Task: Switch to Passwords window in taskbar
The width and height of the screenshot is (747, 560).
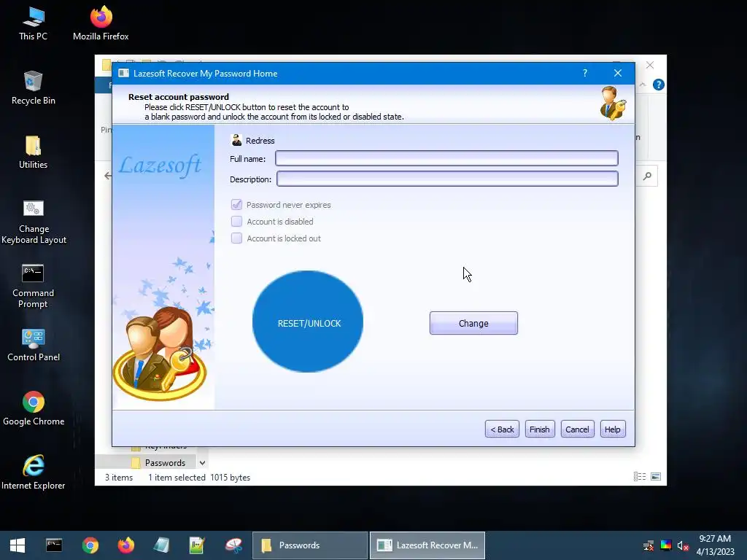Action: (x=309, y=545)
